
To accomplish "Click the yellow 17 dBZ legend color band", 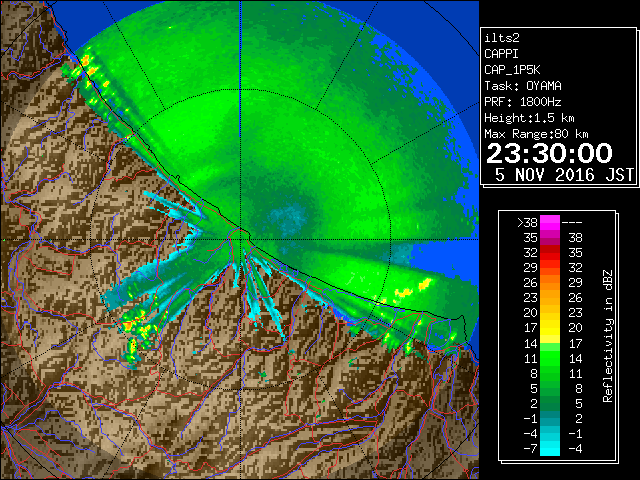I will [550, 328].
